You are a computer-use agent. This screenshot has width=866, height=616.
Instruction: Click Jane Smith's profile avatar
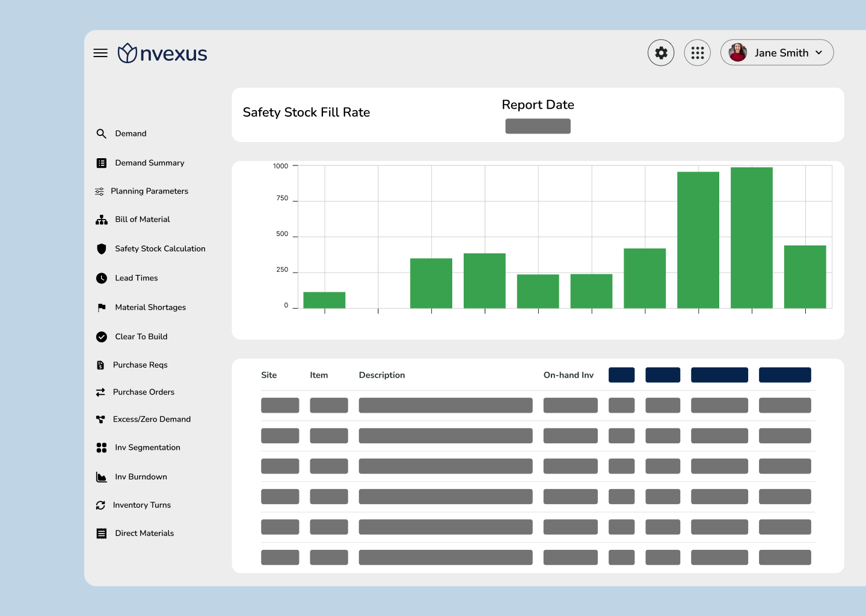click(738, 52)
